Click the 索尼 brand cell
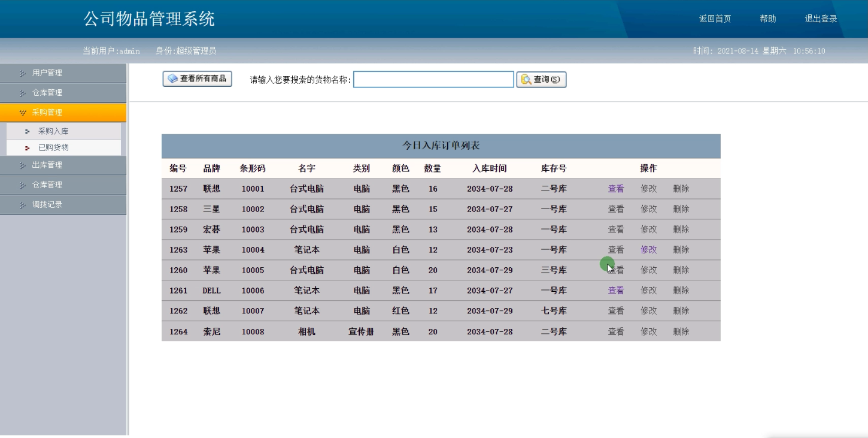This screenshot has height=438, width=868. tap(212, 332)
